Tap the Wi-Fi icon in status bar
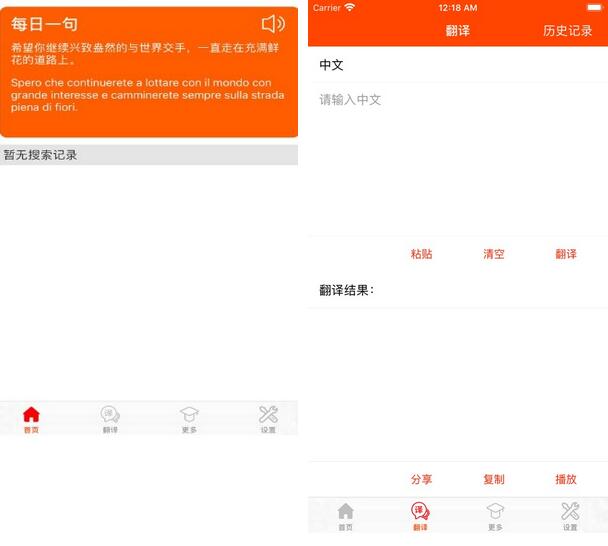608x546 pixels. coord(349,7)
